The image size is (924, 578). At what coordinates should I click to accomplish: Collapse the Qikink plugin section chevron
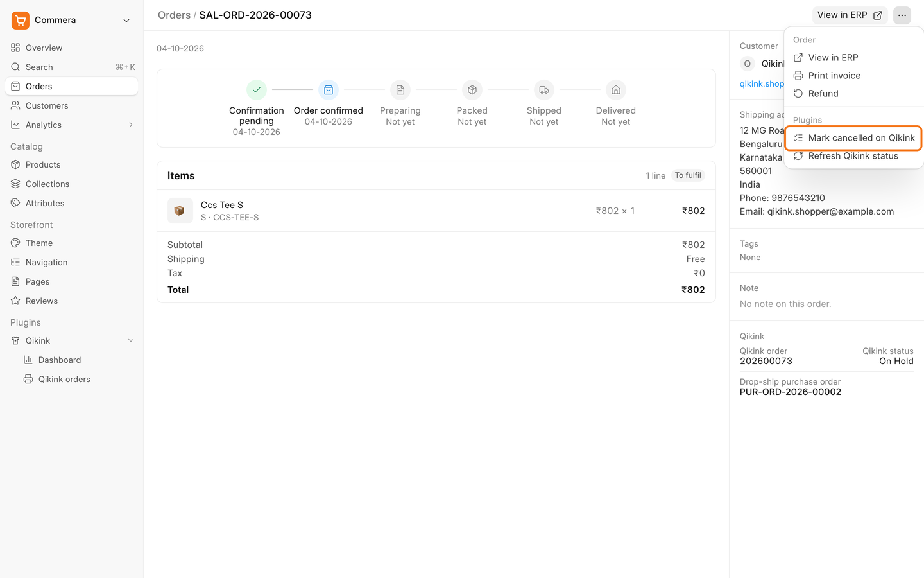[131, 340]
